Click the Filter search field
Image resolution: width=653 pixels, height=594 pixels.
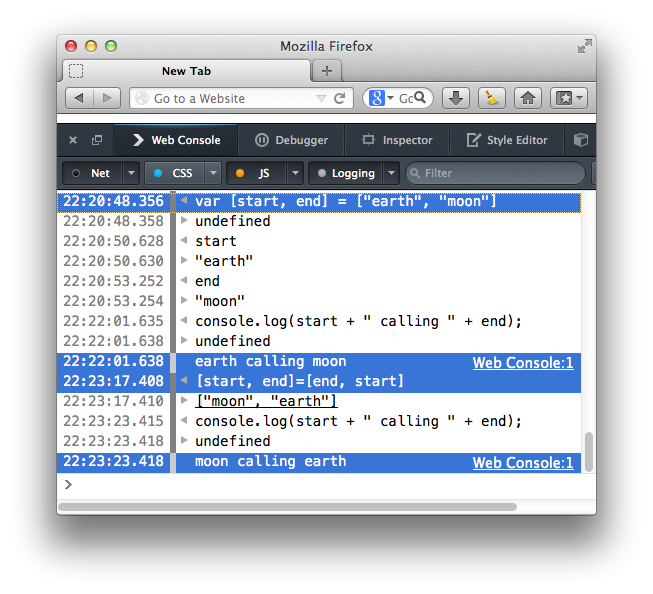point(496,173)
